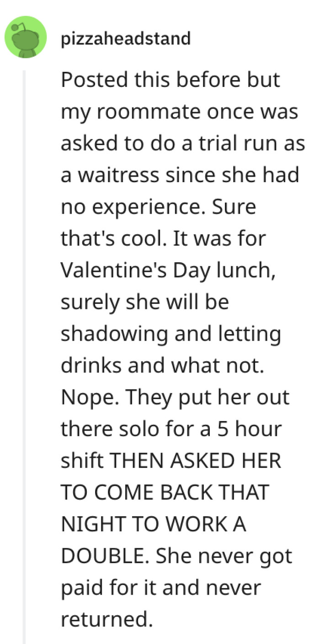The image size is (320, 644).
Task: Click the line "drinks and what not."
Action: click(x=162, y=365)
